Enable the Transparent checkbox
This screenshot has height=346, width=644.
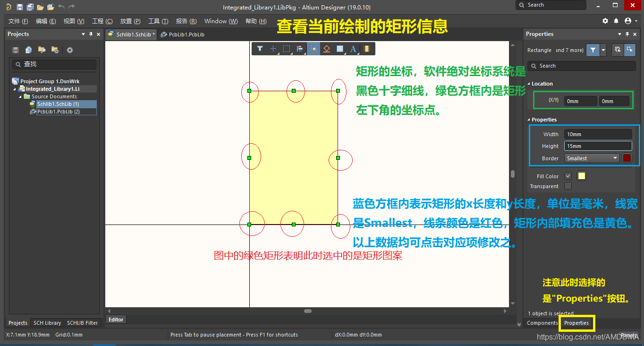point(568,186)
